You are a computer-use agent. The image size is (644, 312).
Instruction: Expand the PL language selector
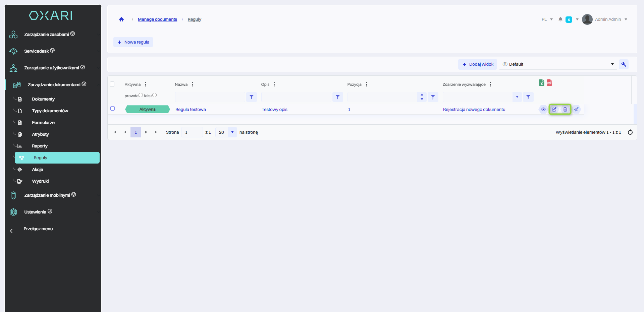pyautogui.click(x=547, y=19)
